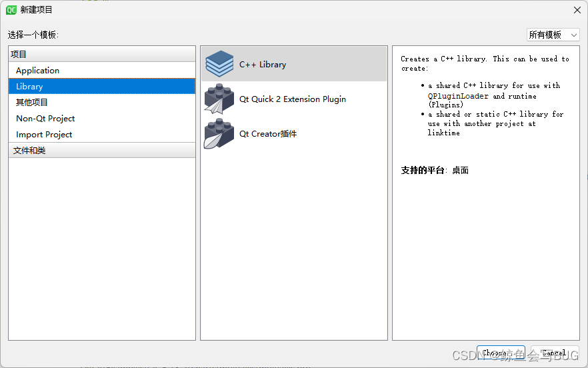Select the C++ Library template label

263,65
